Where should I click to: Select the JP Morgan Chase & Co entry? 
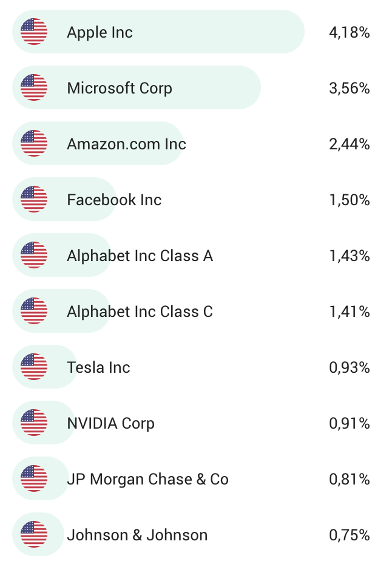(x=147, y=479)
